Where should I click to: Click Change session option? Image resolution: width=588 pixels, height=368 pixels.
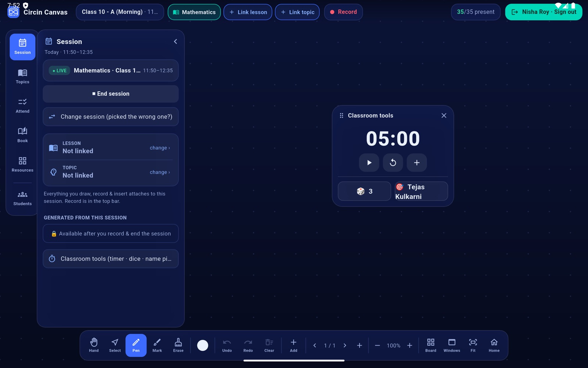(x=111, y=117)
